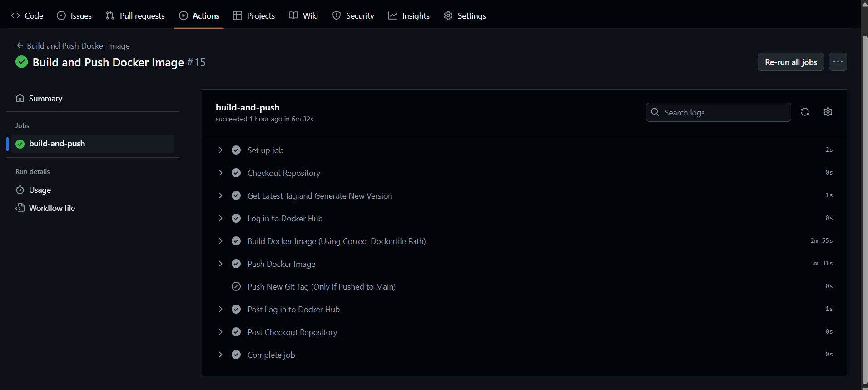Click the Issues circle icon
868x390 pixels.
[x=61, y=15]
